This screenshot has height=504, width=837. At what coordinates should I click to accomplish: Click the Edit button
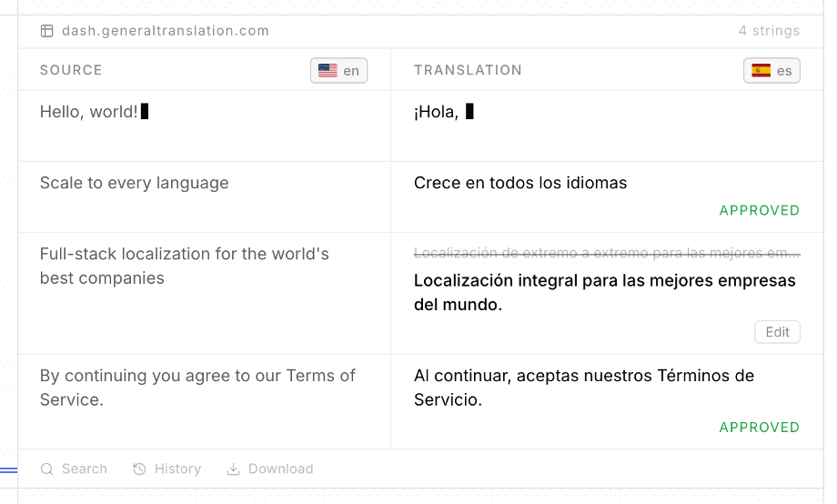(777, 332)
